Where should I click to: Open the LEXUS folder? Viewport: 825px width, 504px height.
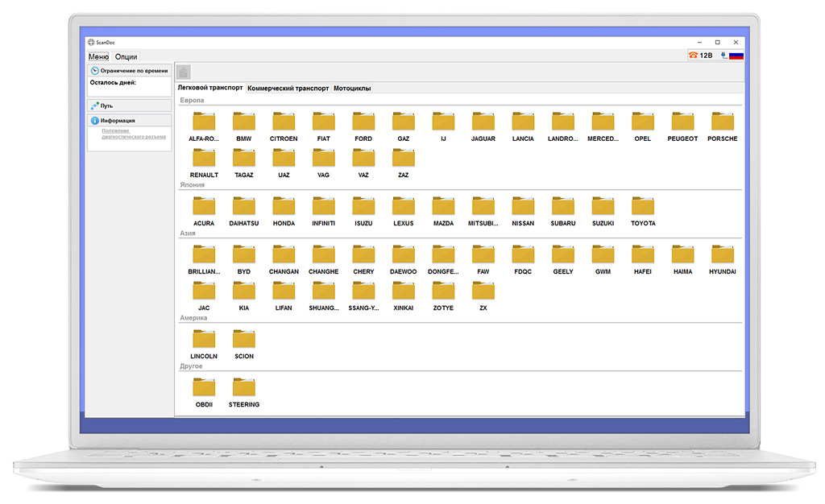point(403,211)
